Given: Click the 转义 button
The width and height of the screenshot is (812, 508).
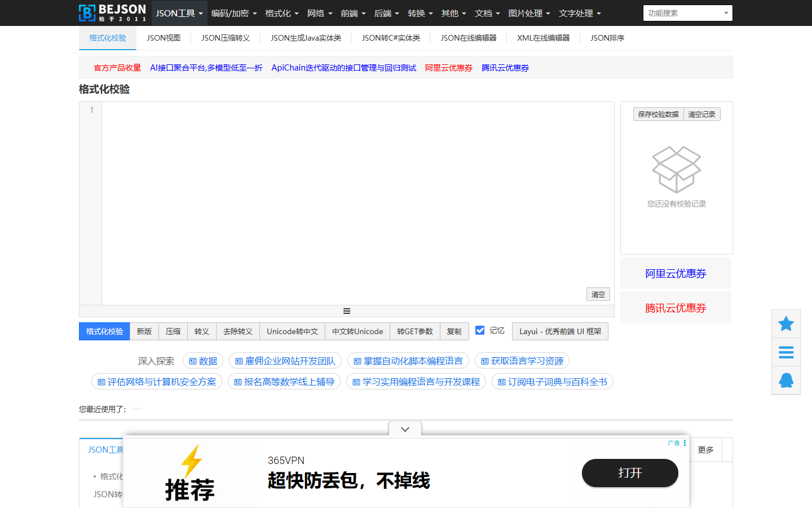Looking at the screenshot, I should pos(202,331).
